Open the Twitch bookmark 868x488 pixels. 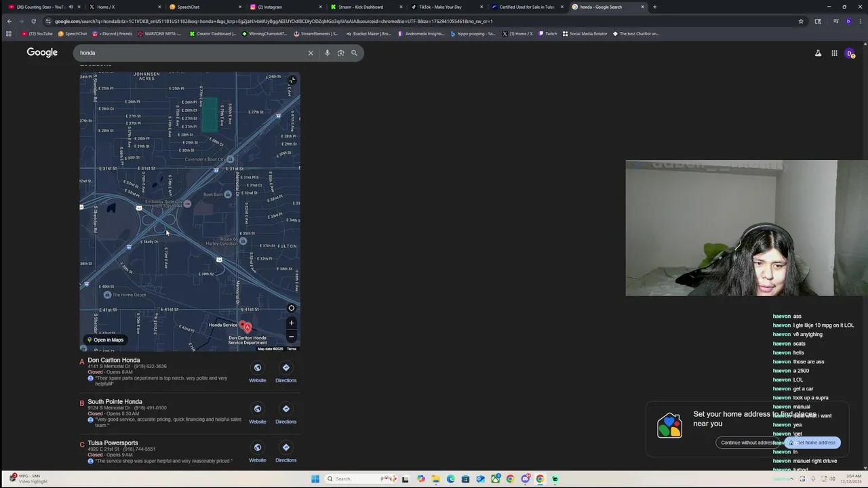[x=548, y=33]
